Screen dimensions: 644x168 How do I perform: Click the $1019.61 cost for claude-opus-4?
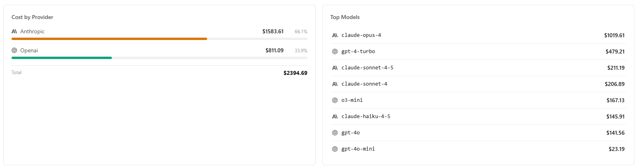pos(614,35)
